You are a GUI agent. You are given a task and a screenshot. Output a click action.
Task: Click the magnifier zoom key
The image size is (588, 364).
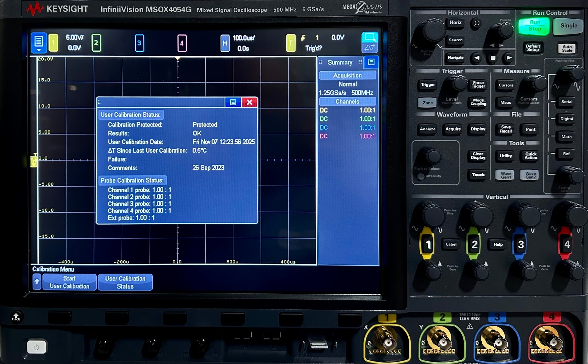point(477,23)
